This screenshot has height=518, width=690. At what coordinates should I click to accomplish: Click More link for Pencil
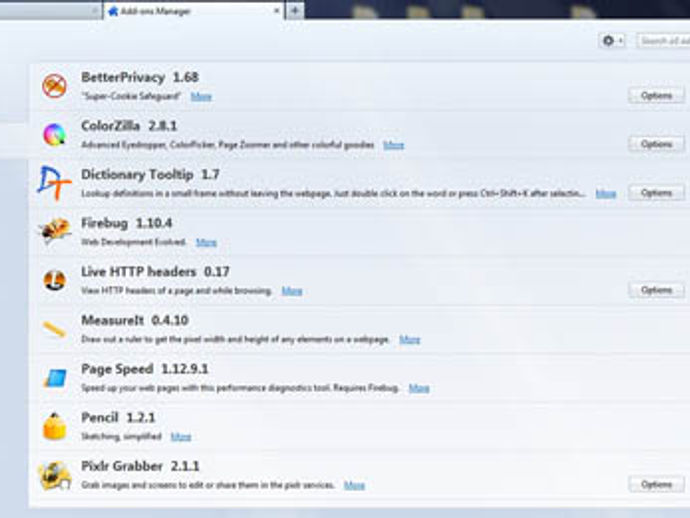[180, 437]
